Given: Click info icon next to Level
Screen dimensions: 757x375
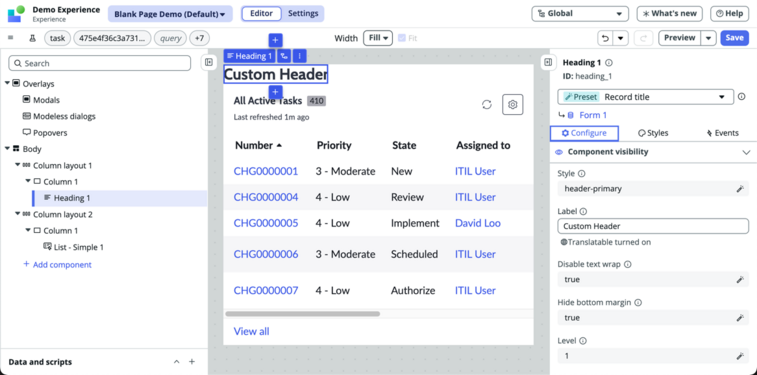Looking at the screenshot, I should tap(583, 341).
